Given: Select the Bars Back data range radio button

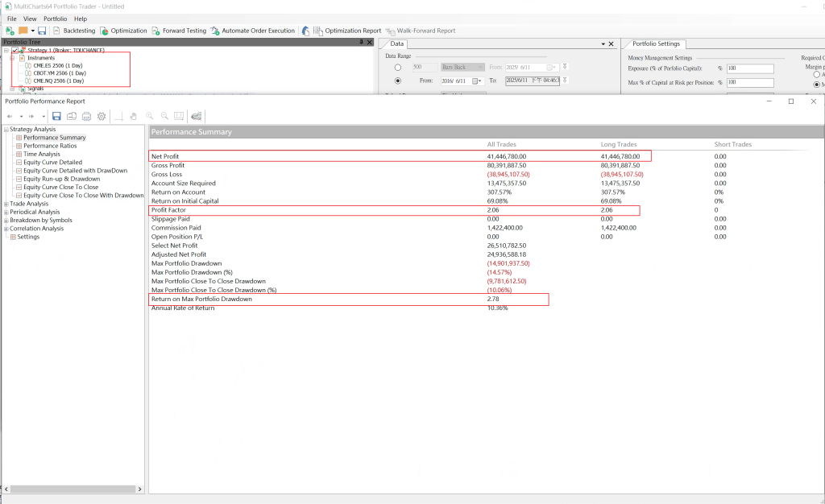Looking at the screenshot, I should click(x=398, y=67).
